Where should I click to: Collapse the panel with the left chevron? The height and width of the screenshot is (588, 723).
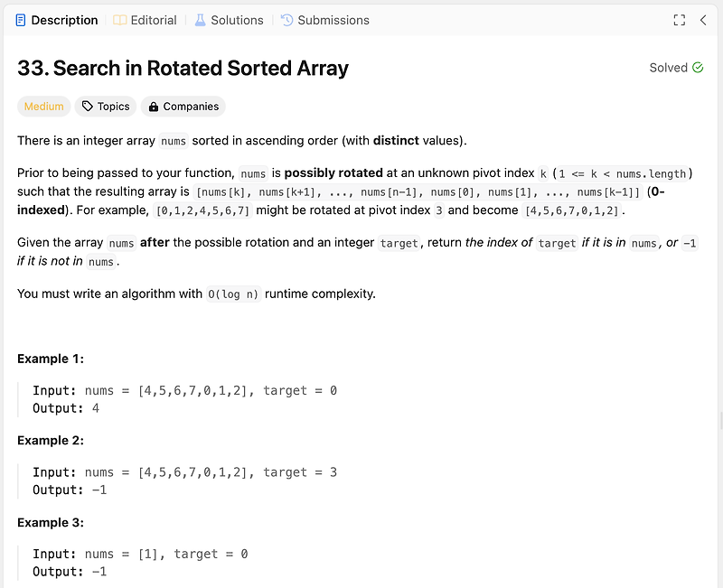[703, 20]
